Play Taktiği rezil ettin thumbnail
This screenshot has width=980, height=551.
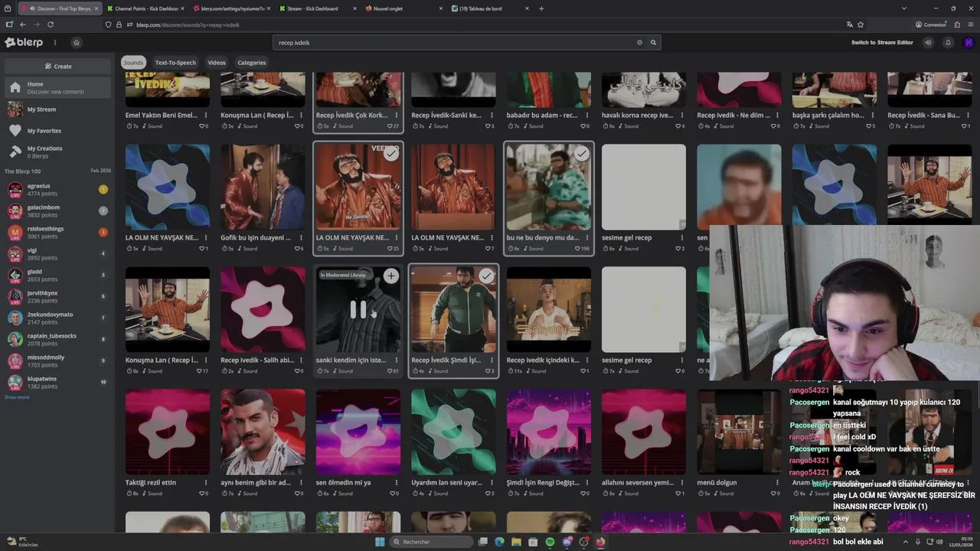[x=168, y=432]
